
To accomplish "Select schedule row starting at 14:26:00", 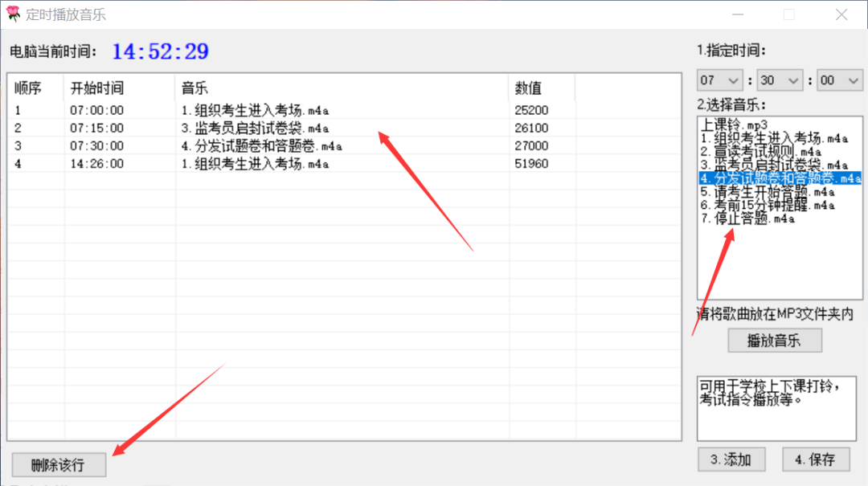I will [x=344, y=163].
